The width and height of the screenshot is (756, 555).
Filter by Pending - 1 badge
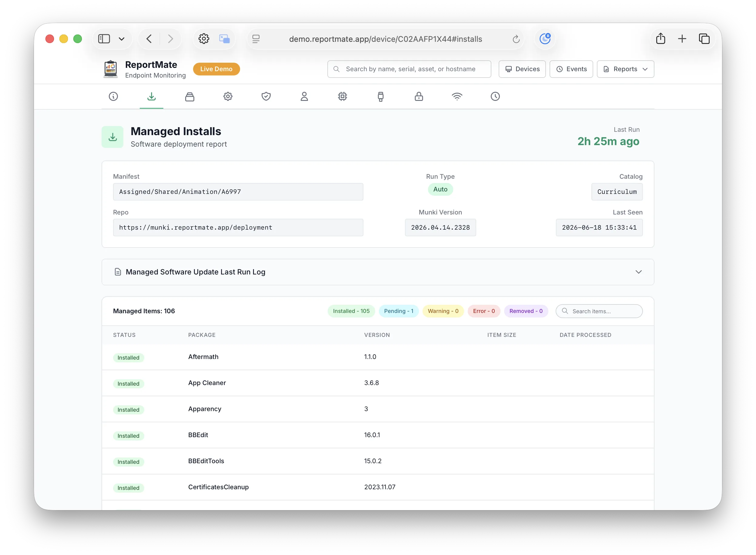point(398,311)
